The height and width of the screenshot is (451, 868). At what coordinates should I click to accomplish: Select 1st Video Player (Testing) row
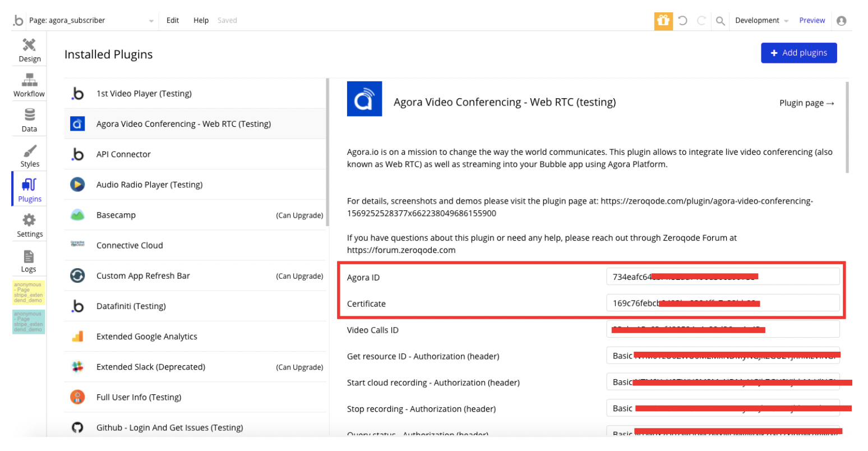(195, 94)
